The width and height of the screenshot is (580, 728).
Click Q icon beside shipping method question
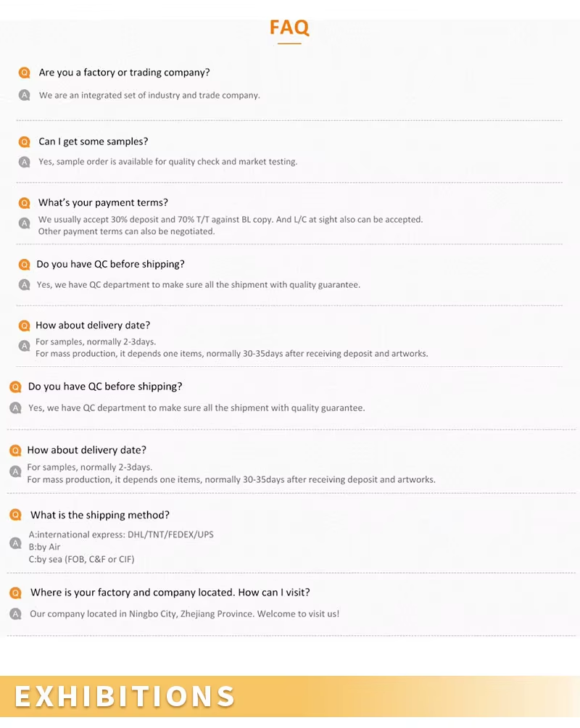[x=16, y=515]
